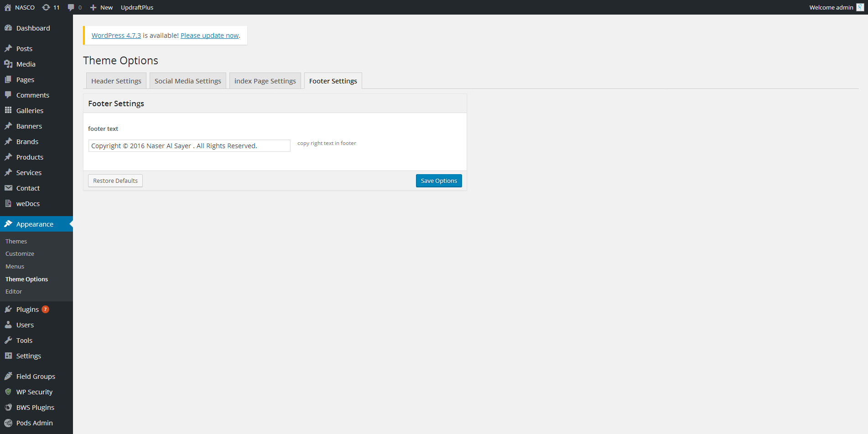Switch to the index Page Settings tab

click(x=265, y=81)
